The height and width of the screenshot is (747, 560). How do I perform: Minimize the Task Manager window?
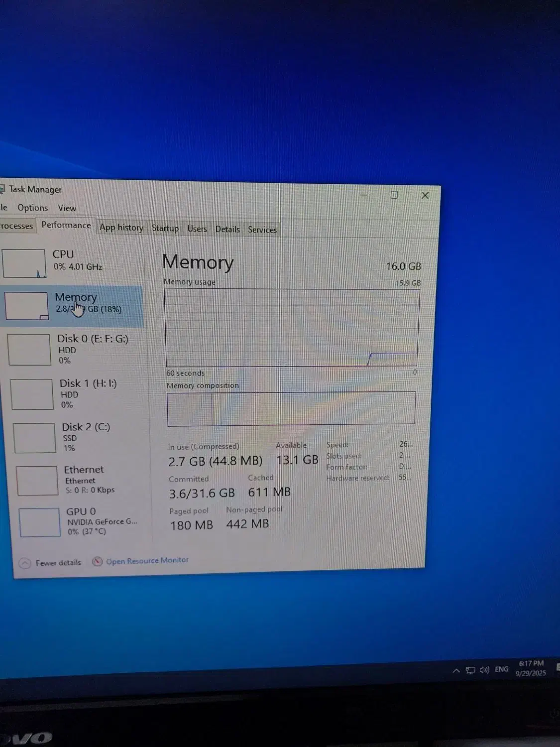(x=364, y=195)
